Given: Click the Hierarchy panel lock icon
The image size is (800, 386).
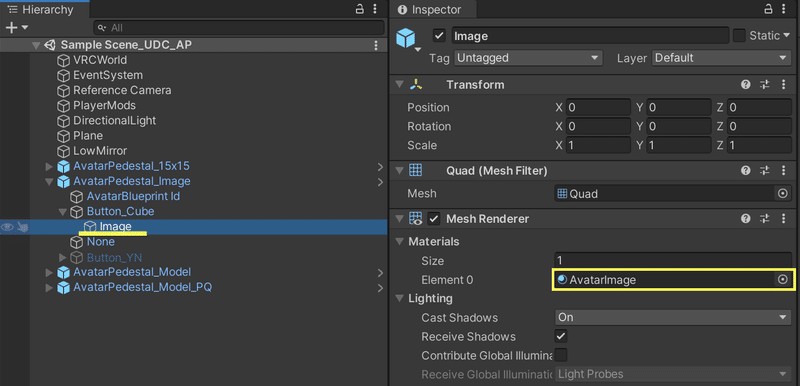Looking at the screenshot, I should click(360, 9).
